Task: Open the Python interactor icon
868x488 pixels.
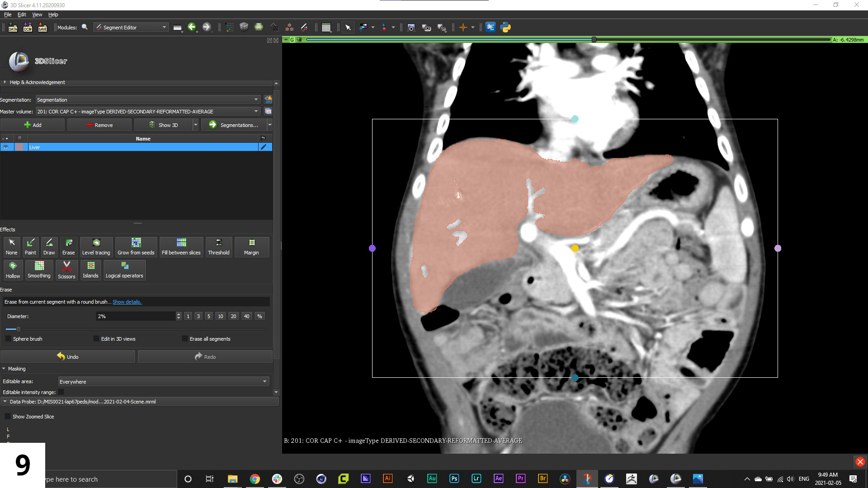Action: (506, 28)
